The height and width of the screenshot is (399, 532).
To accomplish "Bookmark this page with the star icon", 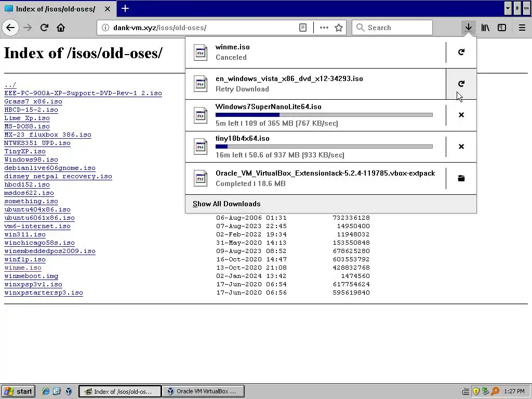I will [x=339, y=28].
